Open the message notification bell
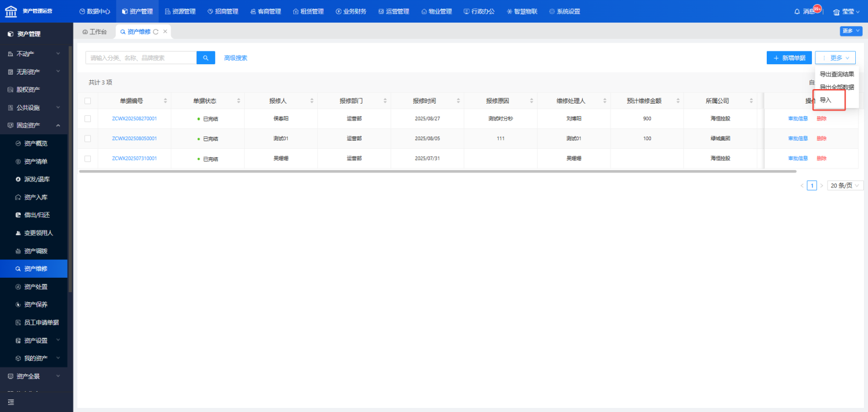 click(797, 12)
